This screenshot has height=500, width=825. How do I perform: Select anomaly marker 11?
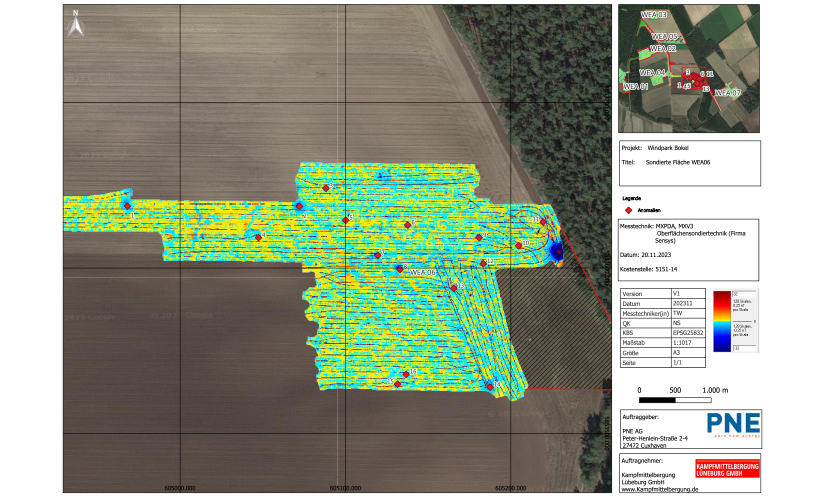(x=543, y=222)
